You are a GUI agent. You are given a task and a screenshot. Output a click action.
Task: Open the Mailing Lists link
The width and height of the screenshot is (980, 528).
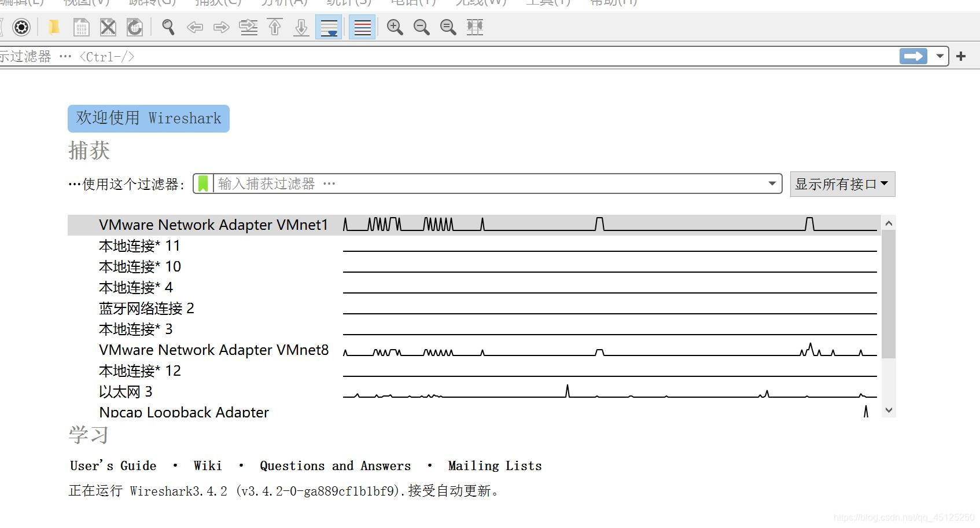495,466
